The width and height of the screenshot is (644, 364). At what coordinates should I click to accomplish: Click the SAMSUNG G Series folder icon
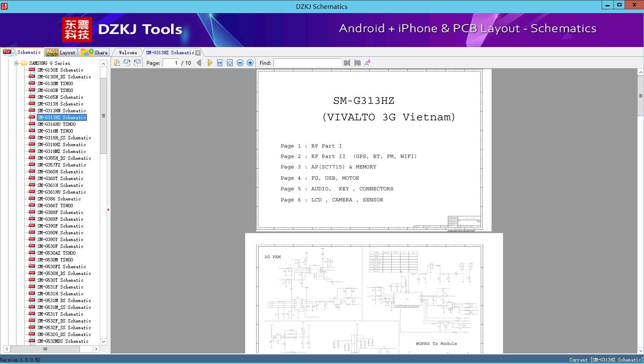point(24,63)
